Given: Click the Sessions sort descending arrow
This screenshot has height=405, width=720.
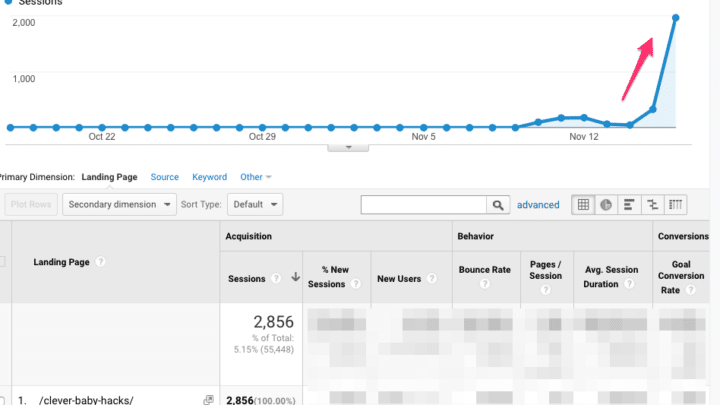Looking at the screenshot, I should coord(295,277).
